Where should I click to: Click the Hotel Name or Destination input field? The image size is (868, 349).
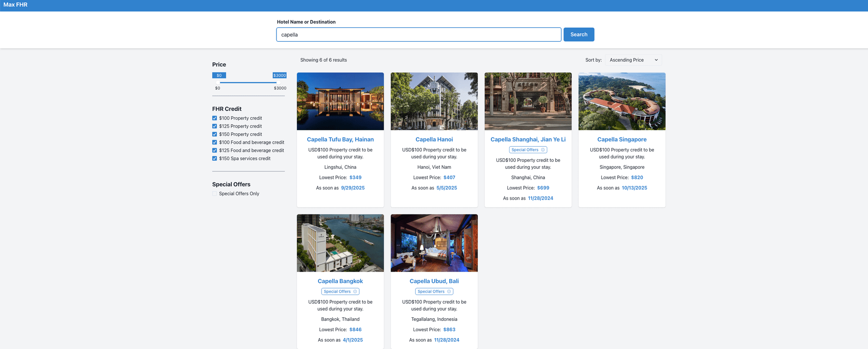[x=419, y=35]
